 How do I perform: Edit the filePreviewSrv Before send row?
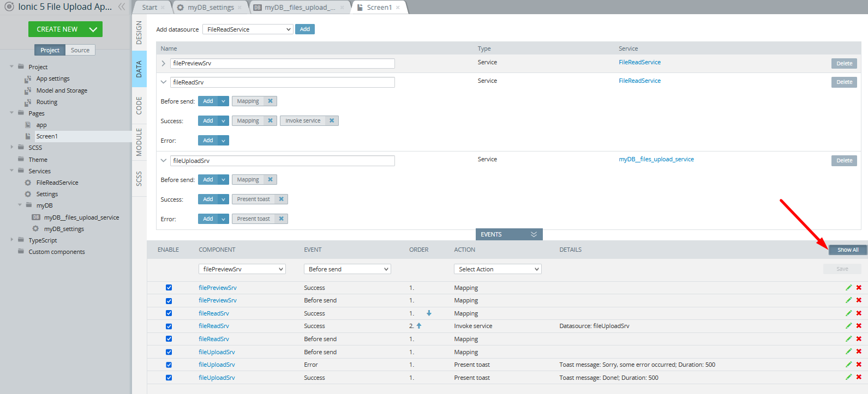tap(849, 300)
